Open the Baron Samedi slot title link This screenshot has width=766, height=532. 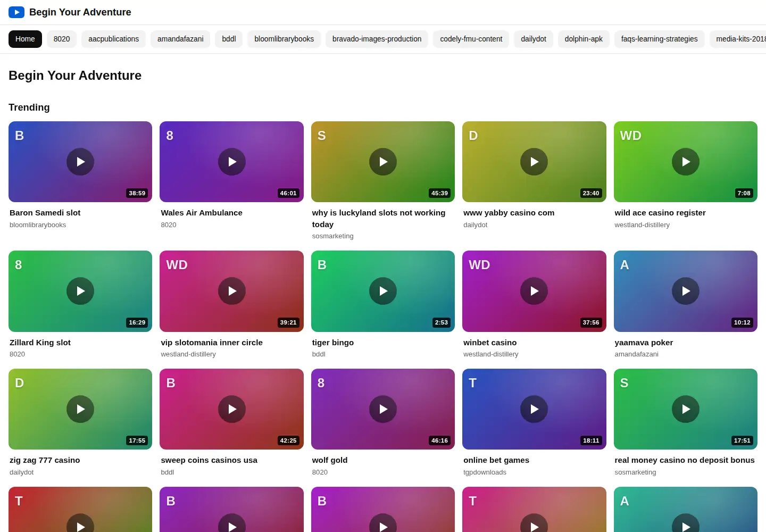(x=45, y=213)
